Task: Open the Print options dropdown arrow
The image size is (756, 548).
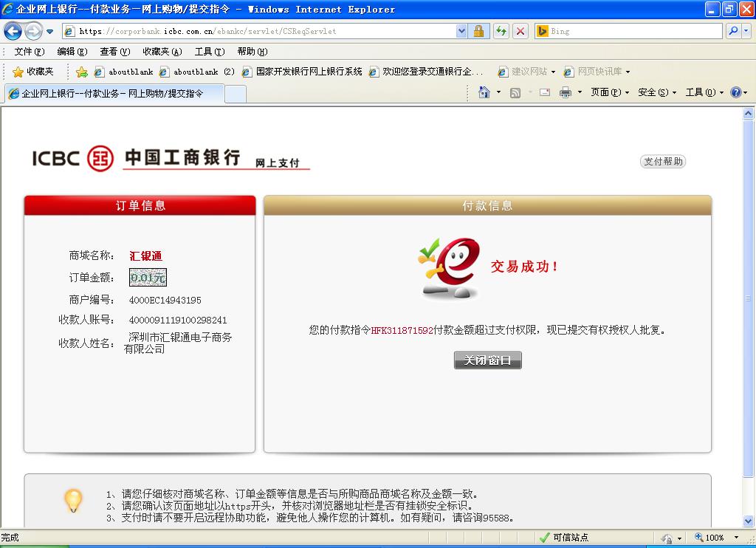Action: tap(580, 92)
